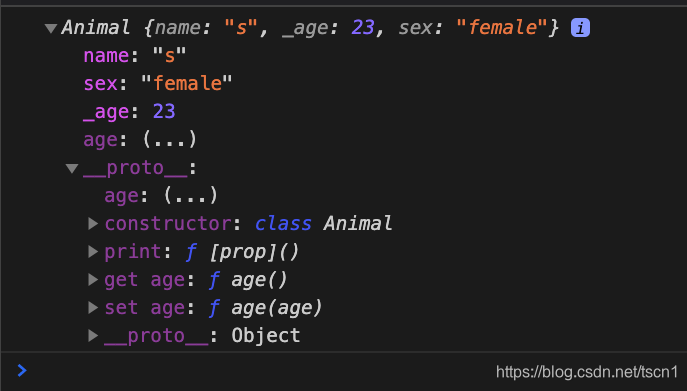Click the 'f age()' getter function value
The height and width of the screenshot is (391, 687).
[248, 280]
